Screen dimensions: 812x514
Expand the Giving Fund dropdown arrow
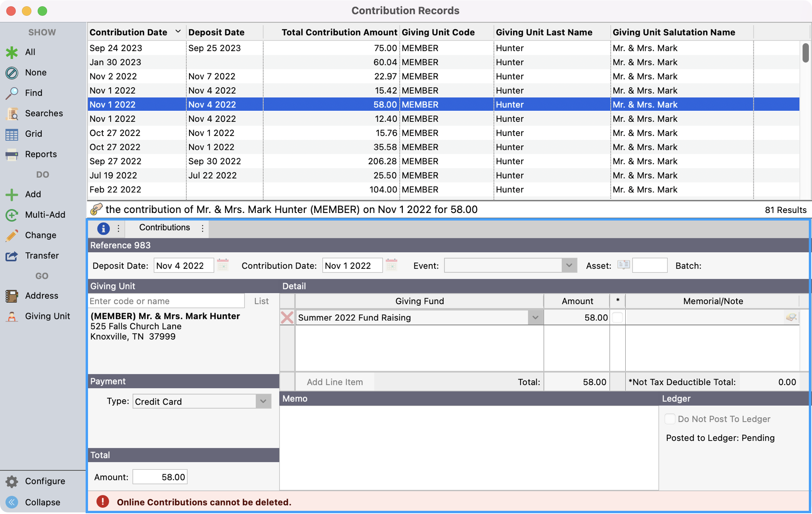click(x=535, y=317)
